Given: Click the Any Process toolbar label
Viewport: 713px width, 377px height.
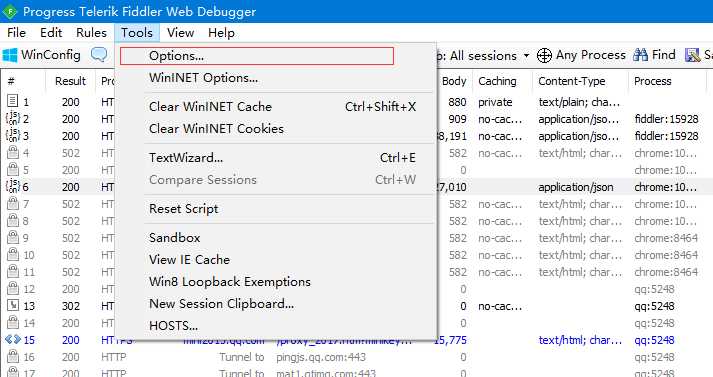Looking at the screenshot, I should click(591, 55).
